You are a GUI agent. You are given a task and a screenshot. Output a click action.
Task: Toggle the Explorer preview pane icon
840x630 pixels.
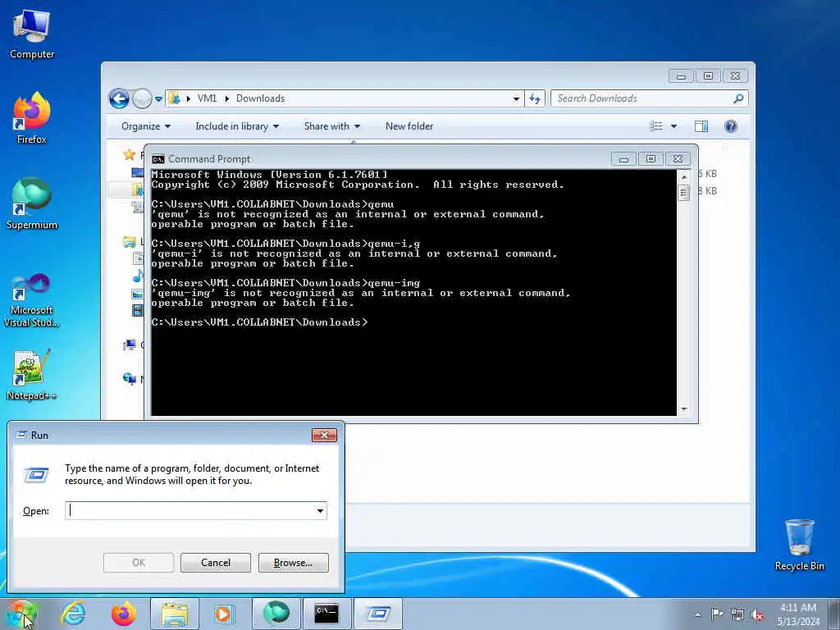701,126
